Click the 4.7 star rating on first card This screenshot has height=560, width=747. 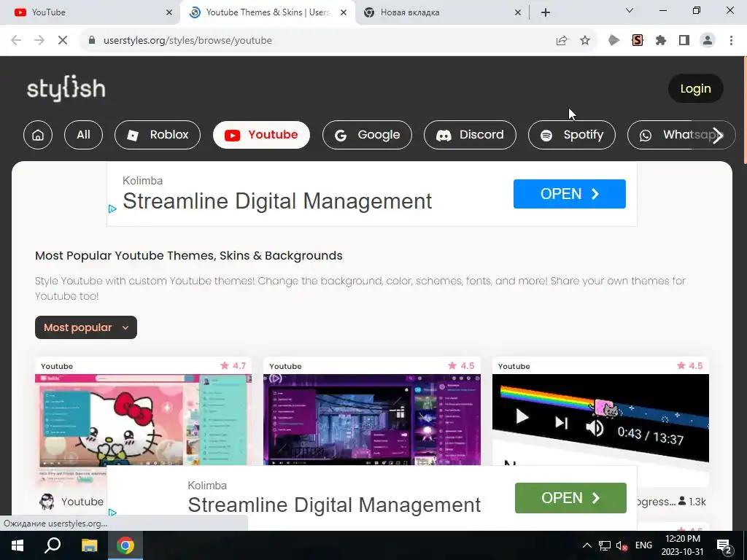233,366
